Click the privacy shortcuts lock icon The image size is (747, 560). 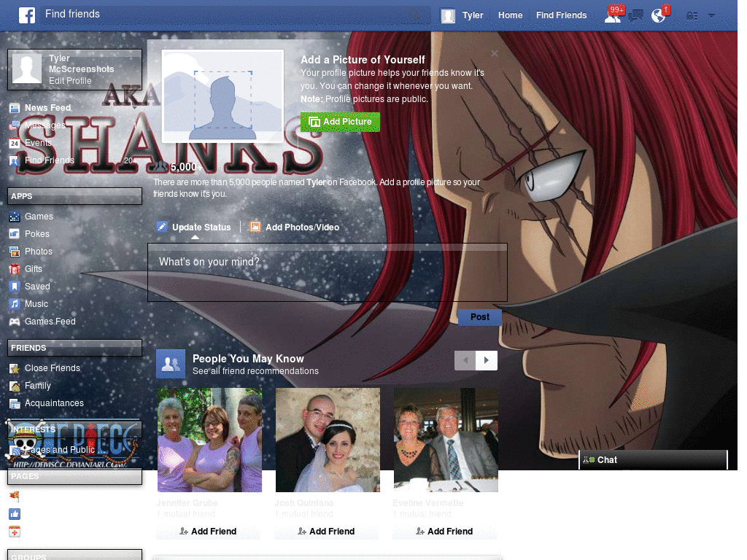pyautogui.click(x=690, y=15)
